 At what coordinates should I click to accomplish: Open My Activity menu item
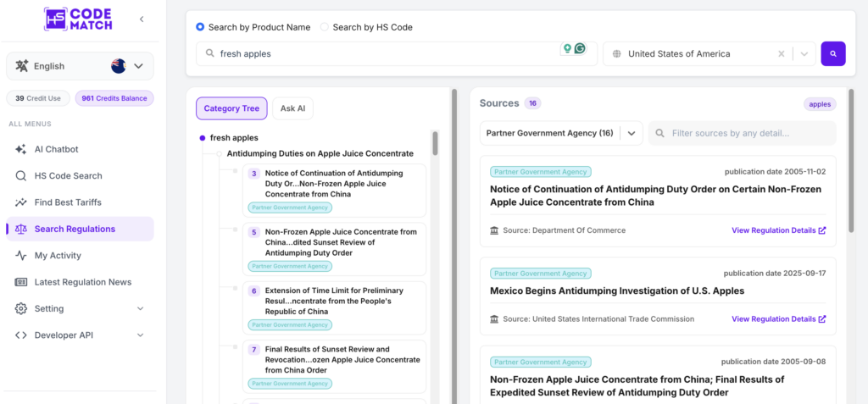(x=80, y=256)
